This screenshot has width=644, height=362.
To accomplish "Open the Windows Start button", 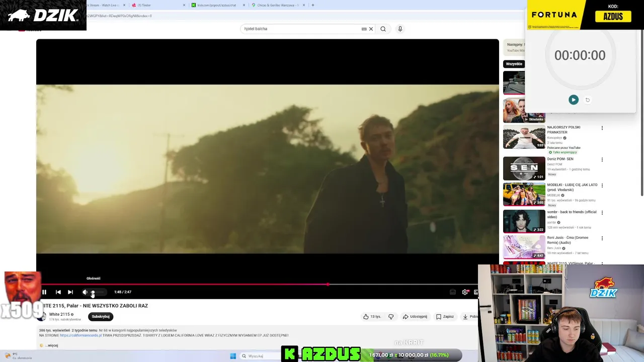I will tap(233, 356).
